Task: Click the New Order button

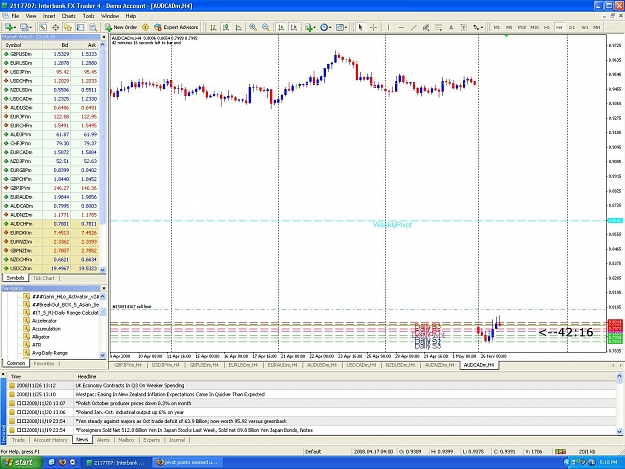Action: (121, 27)
